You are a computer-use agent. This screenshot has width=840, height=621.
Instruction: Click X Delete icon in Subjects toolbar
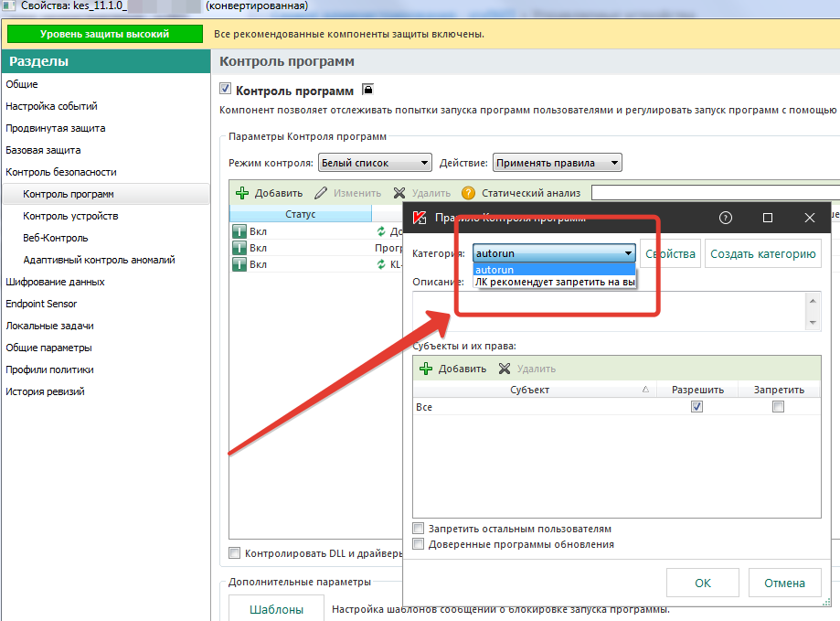pos(505,369)
